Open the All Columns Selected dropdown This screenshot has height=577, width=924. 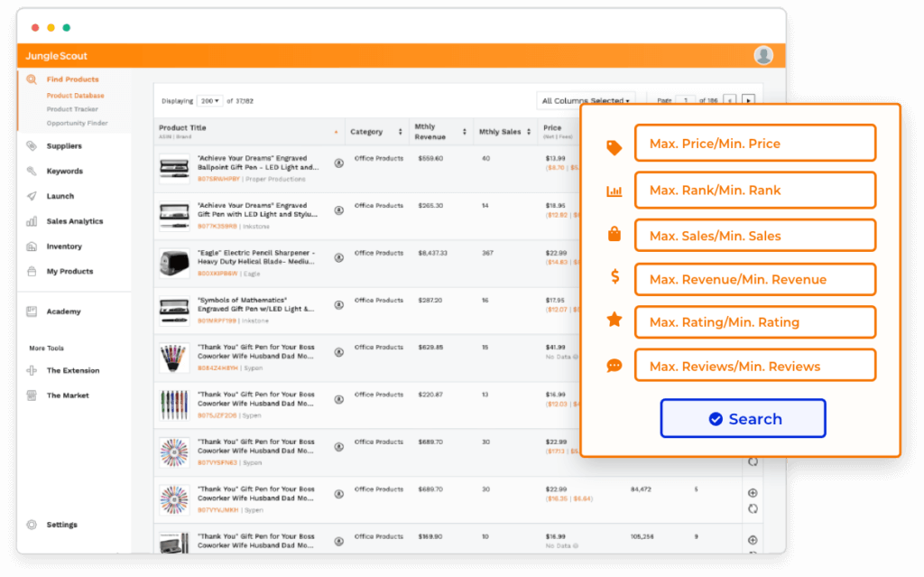point(586,101)
